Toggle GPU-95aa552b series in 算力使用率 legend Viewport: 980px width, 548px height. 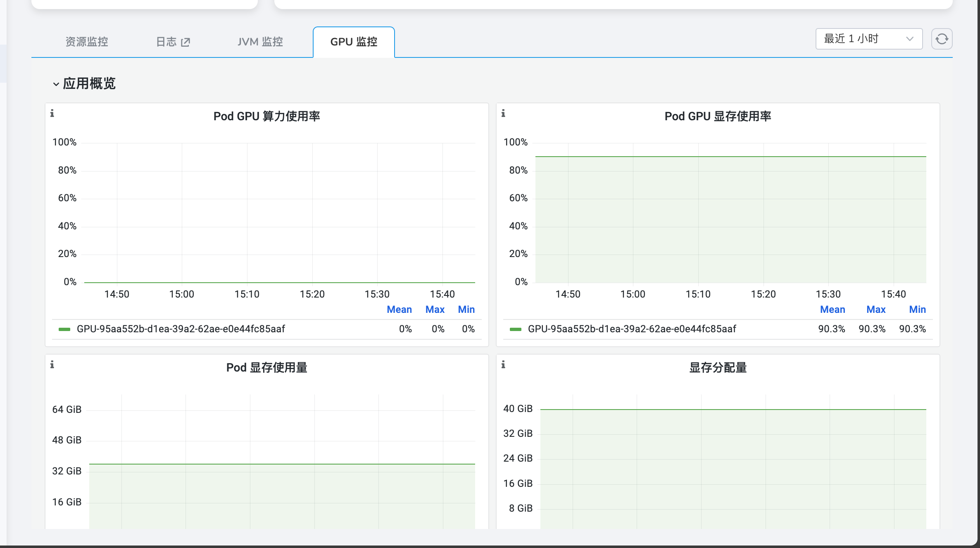tap(181, 329)
